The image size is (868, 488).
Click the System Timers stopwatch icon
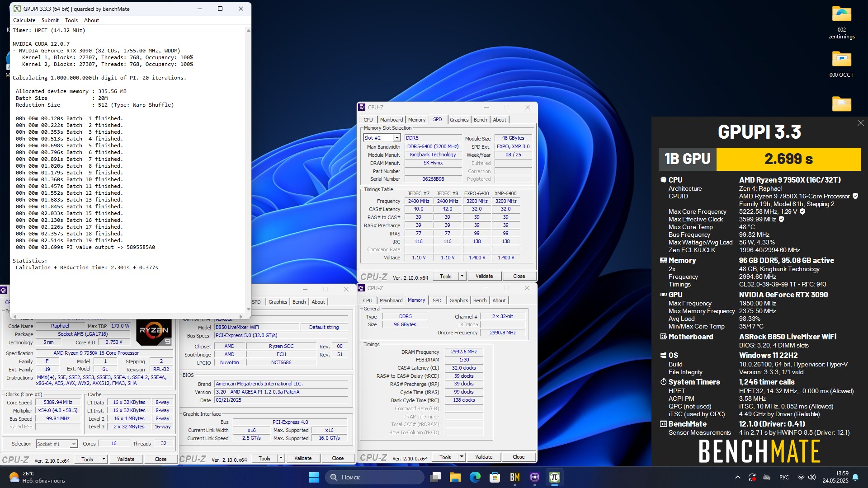pos(663,382)
